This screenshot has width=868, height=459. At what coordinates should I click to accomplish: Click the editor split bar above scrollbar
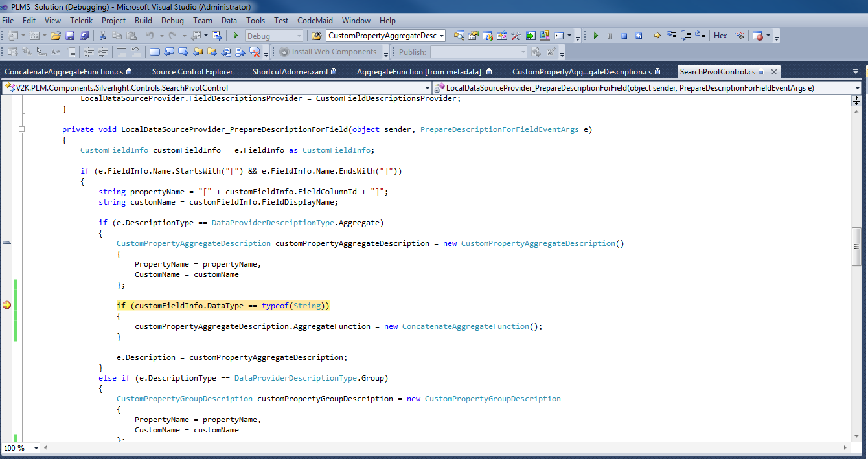[x=856, y=100]
